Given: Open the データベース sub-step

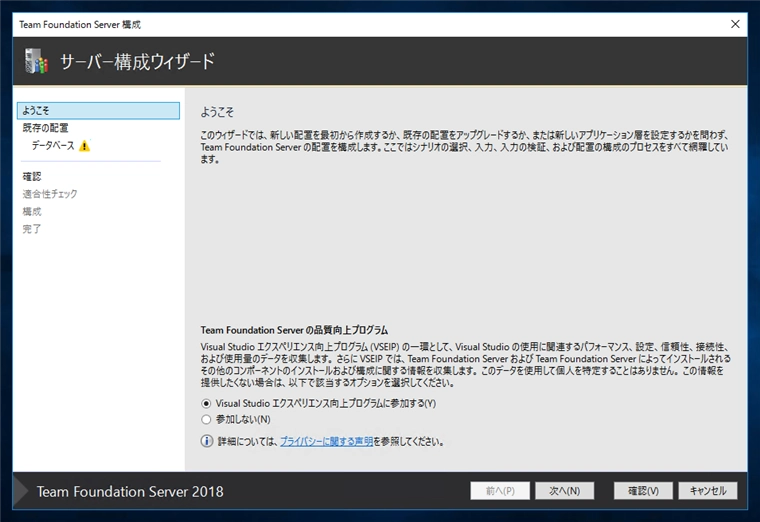Looking at the screenshot, I should click(53, 145).
